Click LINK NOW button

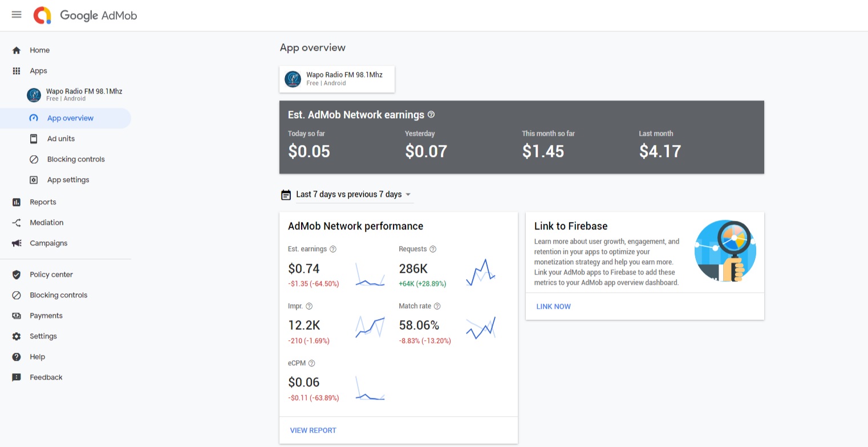pos(553,307)
